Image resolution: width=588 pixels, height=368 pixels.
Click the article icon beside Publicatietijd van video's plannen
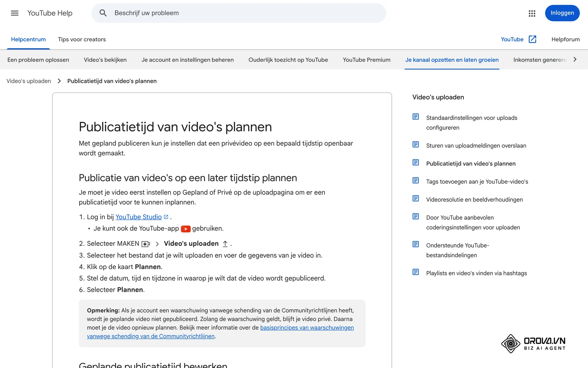click(416, 163)
